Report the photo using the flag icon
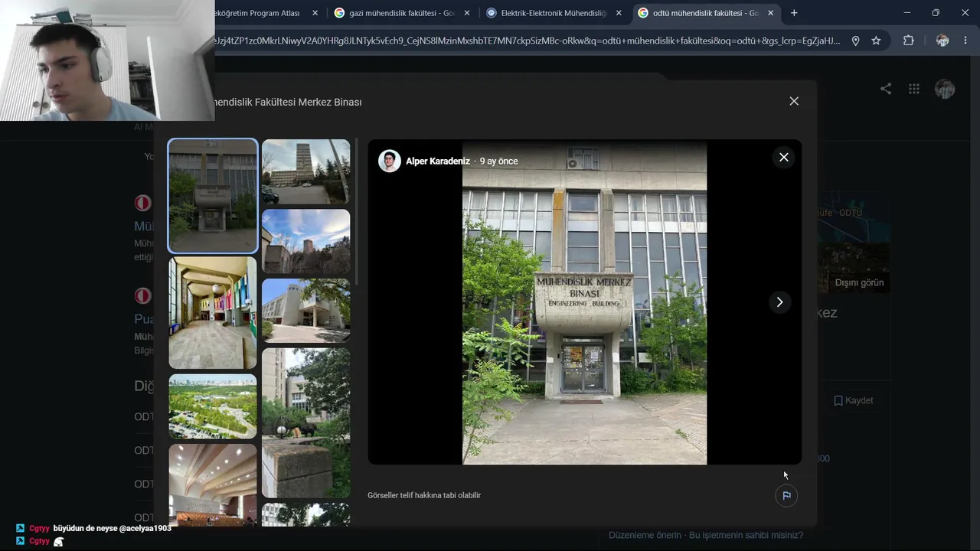 786,496
